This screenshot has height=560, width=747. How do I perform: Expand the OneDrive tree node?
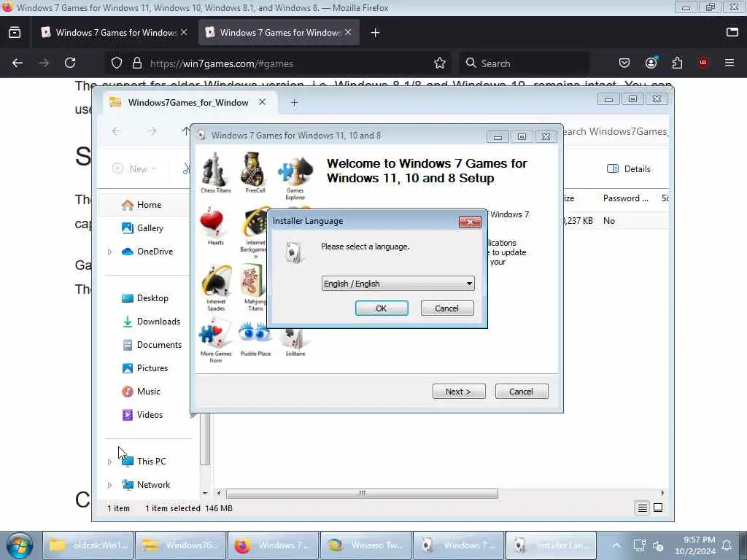coord(109,252)
